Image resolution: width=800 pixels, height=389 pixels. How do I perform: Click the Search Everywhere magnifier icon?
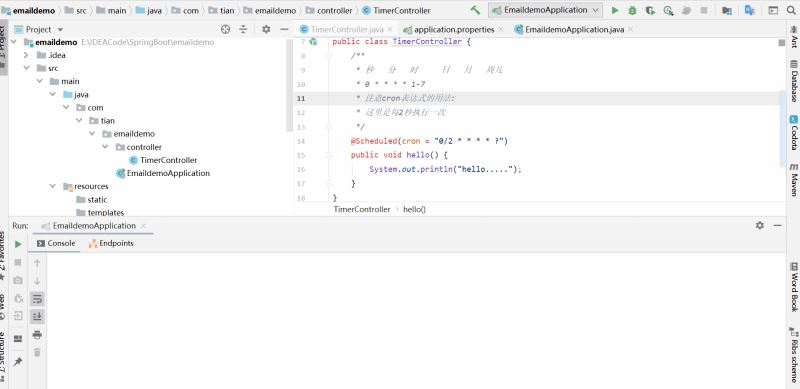click(x=791, y=10)
